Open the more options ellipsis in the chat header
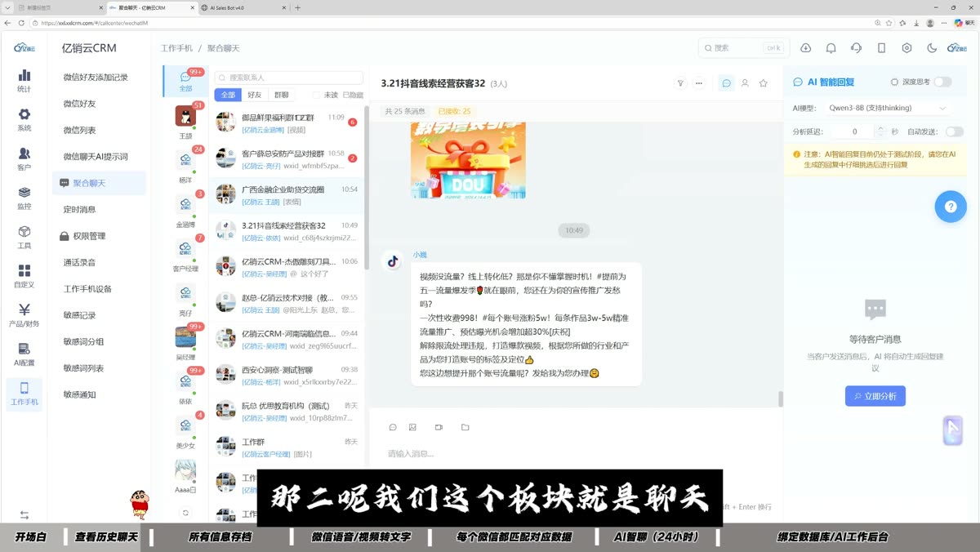Screen dimensions: 980x552 (698, 83)
